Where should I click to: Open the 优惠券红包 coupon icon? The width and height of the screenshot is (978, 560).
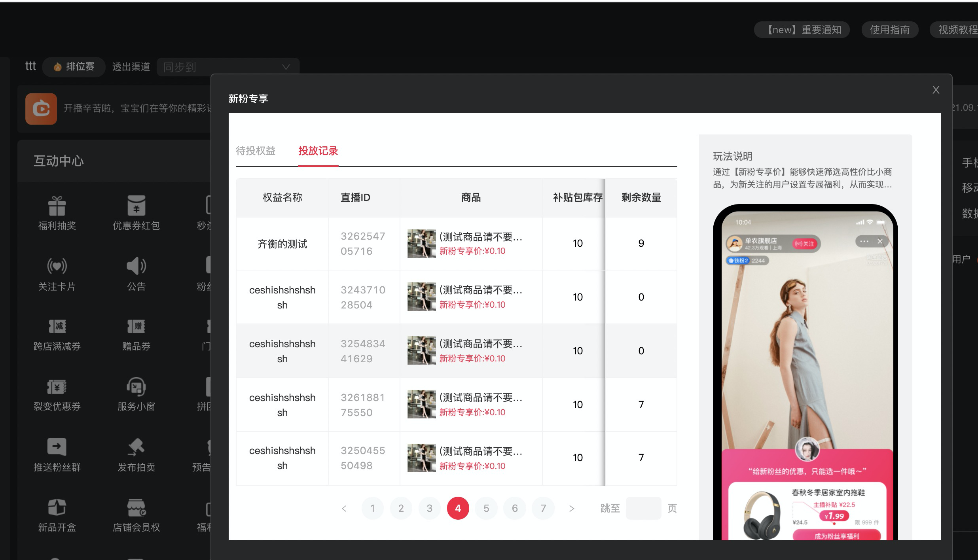[x=136, y=206]
